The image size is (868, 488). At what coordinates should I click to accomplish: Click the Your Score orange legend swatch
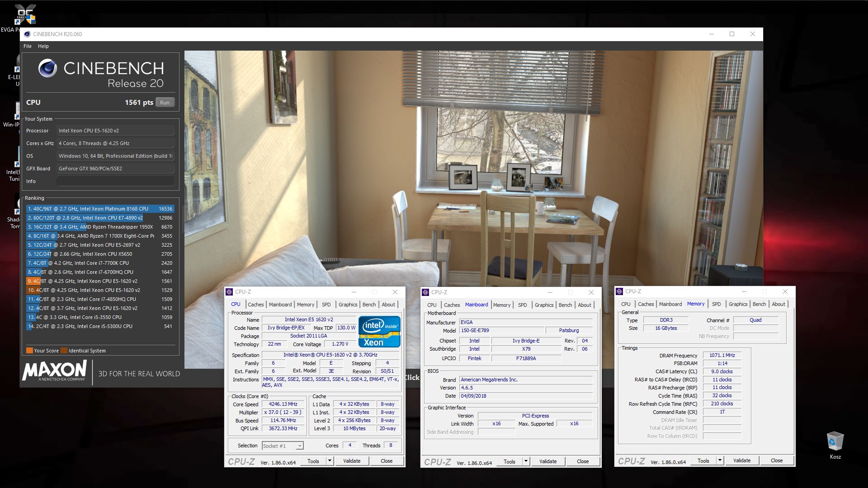29,351
